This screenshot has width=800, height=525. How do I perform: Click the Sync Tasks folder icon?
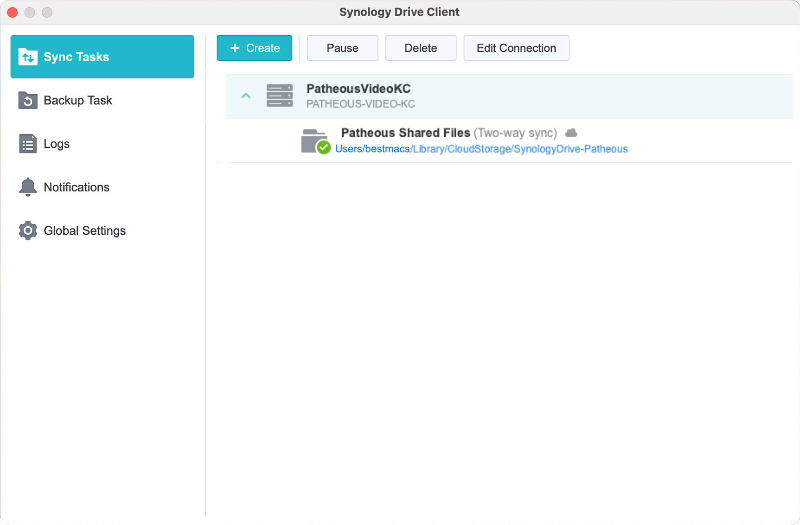[28, 57]
